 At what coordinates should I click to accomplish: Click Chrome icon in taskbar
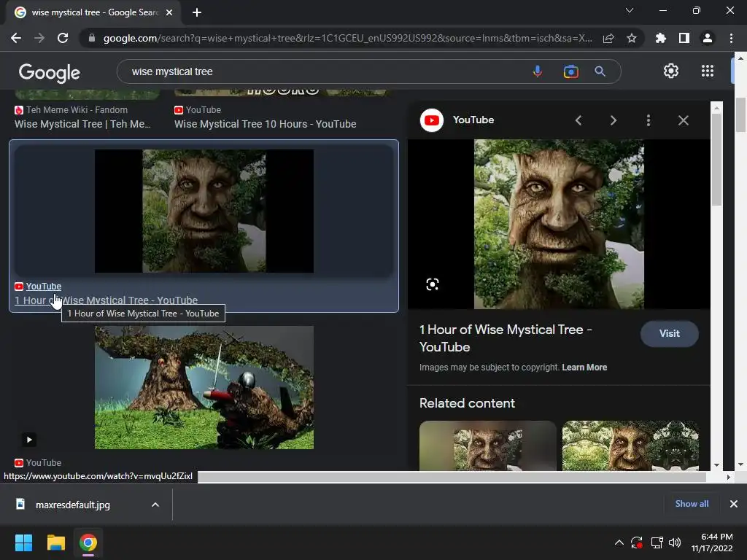[88, 542]
